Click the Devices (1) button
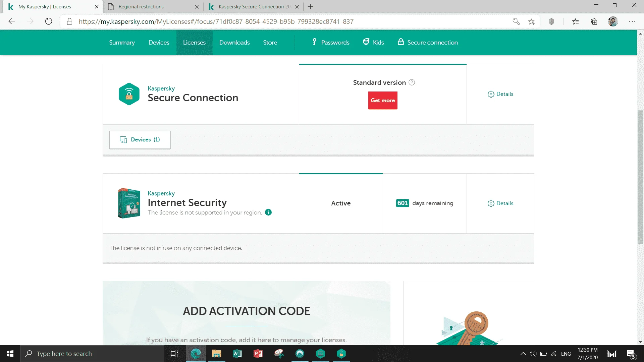This screenshot has height=362, width=644. tap(140, 140)
